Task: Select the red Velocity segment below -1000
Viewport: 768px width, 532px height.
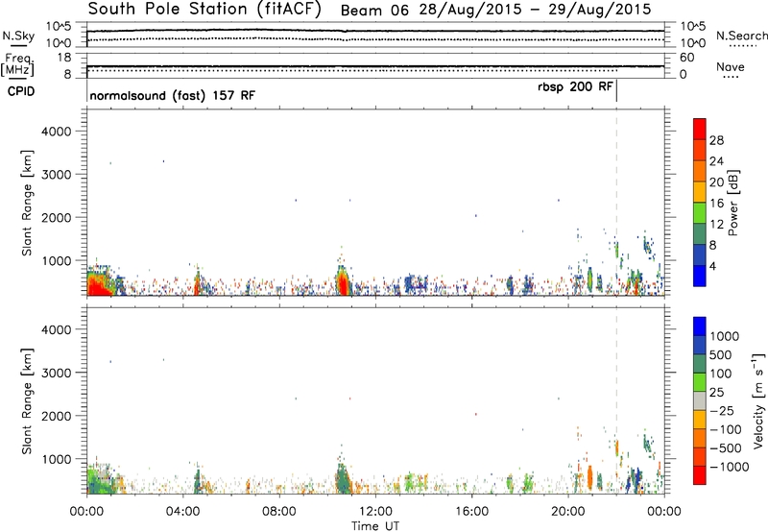Action: (x=700, y=475)
